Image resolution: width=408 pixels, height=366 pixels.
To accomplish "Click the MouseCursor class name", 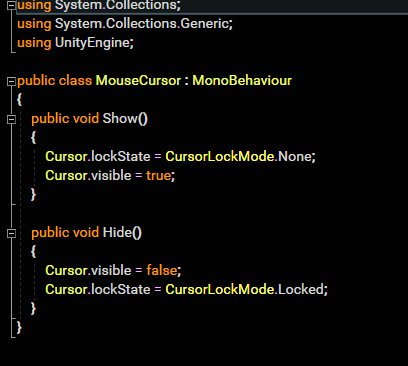I will click(138, 81).
